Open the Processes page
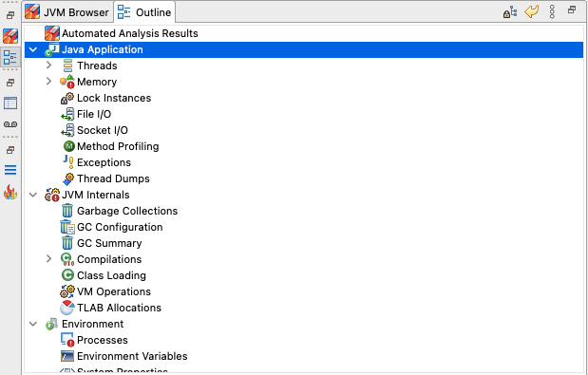 (103, 340)
